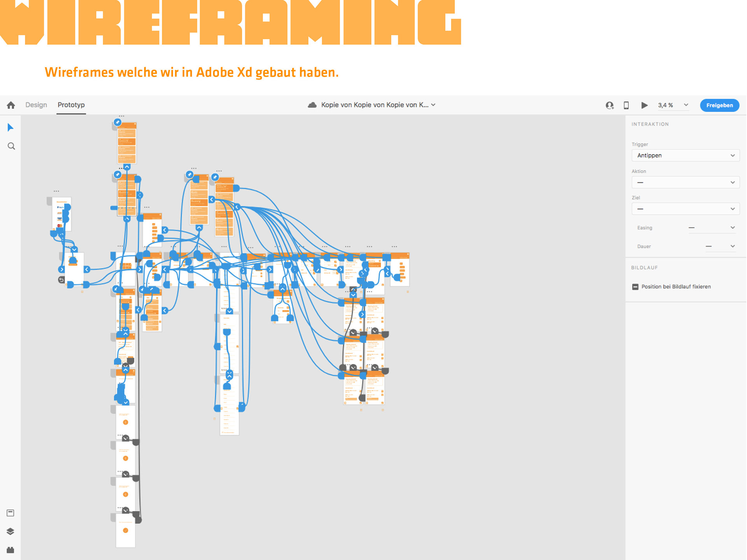This screenshot has height=560, width=747.
Task: Open the Plugins panel icon
Action: point(11,550)
